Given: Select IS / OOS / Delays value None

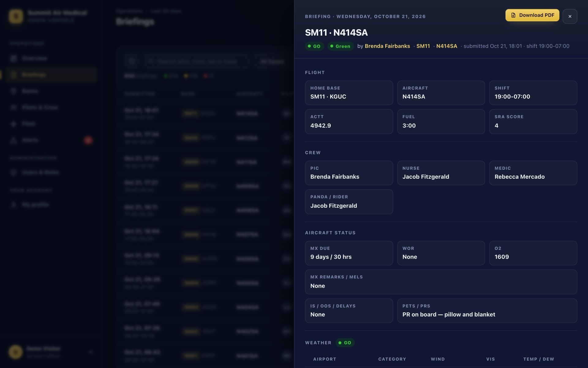Looking at the screenshot, I should [x=318, y=314].
